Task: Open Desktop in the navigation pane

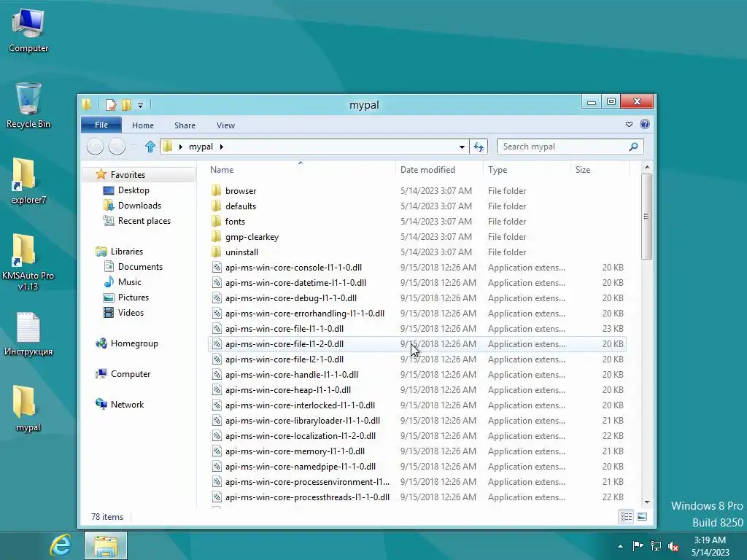Action: [133, 190]
